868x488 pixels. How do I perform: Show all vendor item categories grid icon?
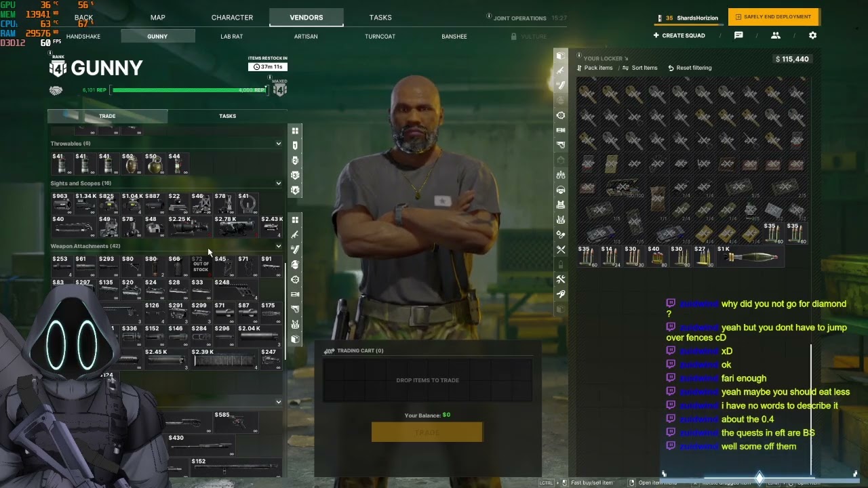click(x=295, y=220)
